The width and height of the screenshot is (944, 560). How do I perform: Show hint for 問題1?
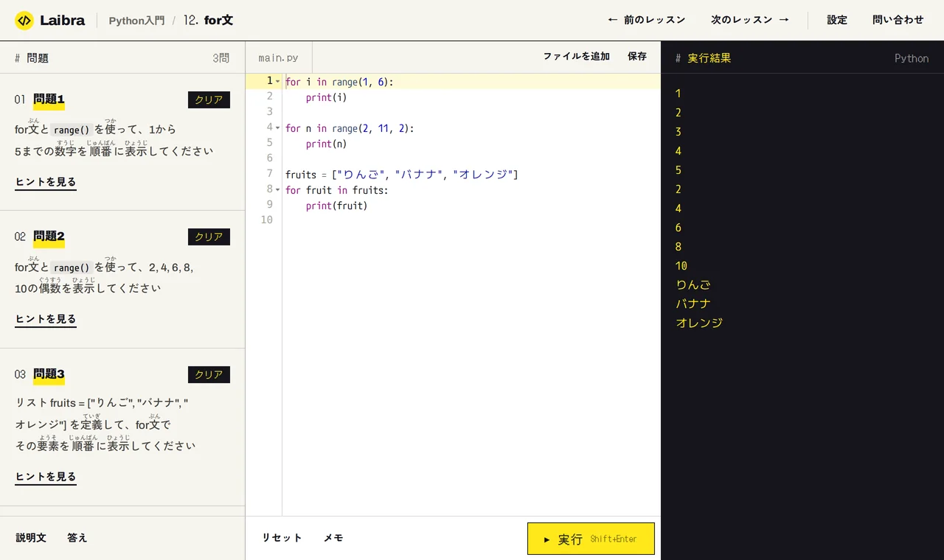(x=46, y=182)
